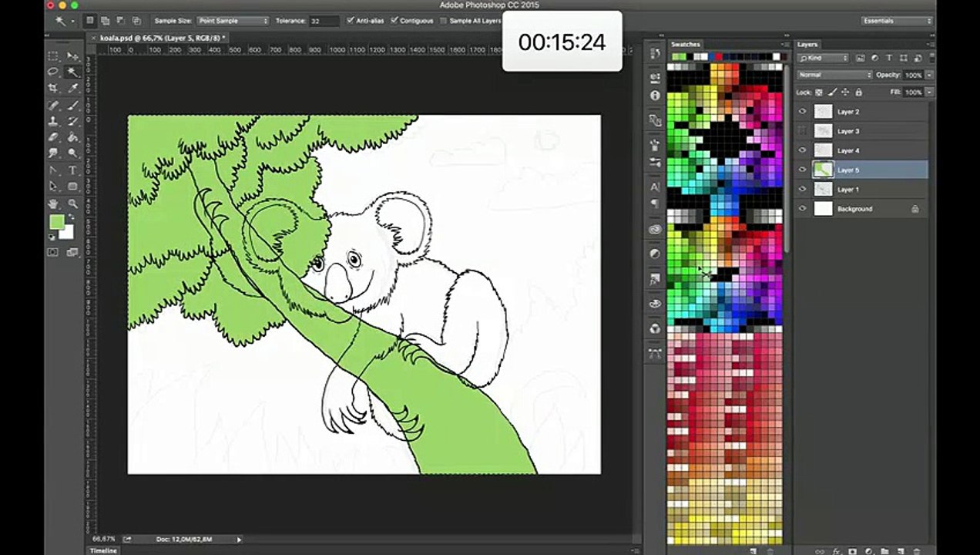Select the Eraser tool
980x555 pixels.
[x=53, y=137]
